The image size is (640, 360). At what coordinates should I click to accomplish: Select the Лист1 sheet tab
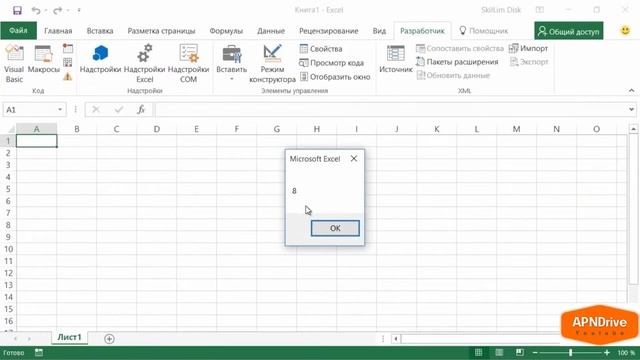pyautogui.click(x=69, y=337)
